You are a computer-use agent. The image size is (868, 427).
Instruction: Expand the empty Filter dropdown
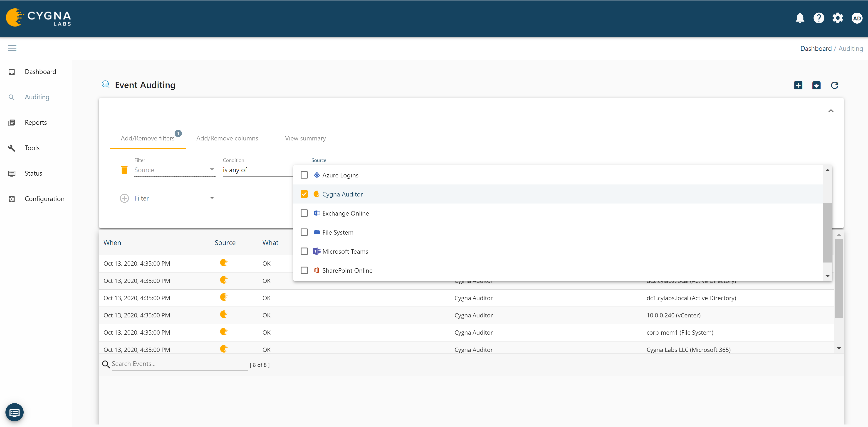point(175,198)
